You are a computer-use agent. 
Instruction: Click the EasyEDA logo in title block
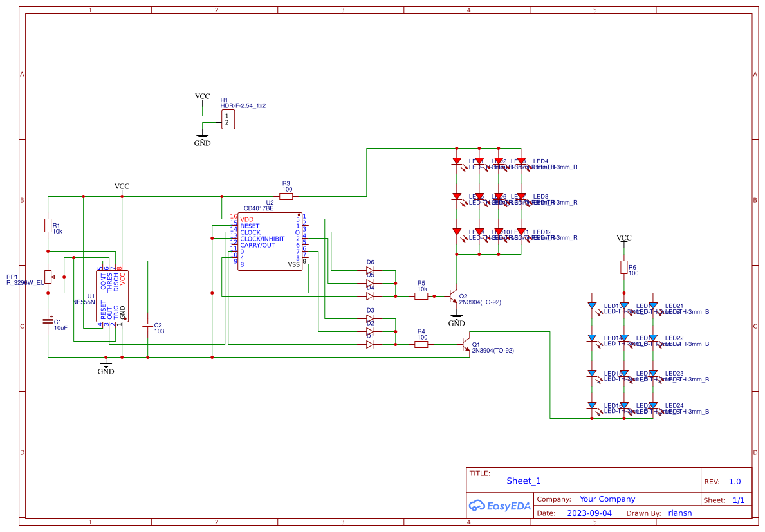pos(499,506)
